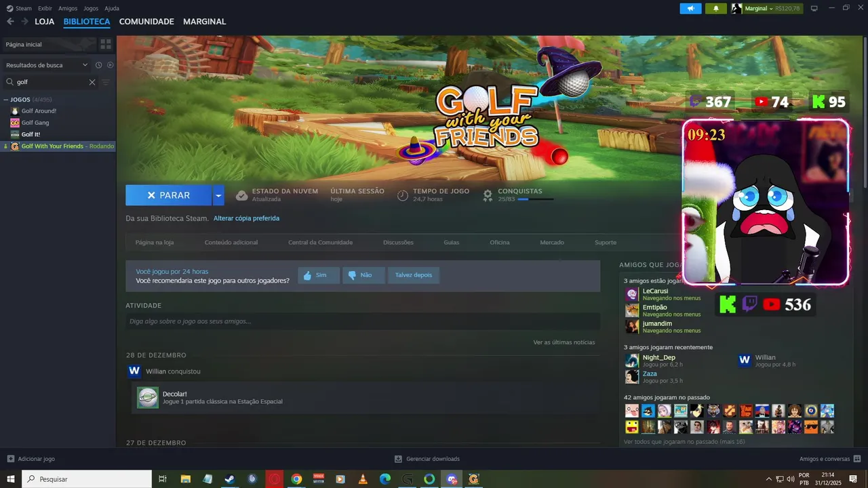This screenshot has width=868, height=488.
Task: Switch to Big Picture mode monitor icon
Action: (x=814, y=8)
